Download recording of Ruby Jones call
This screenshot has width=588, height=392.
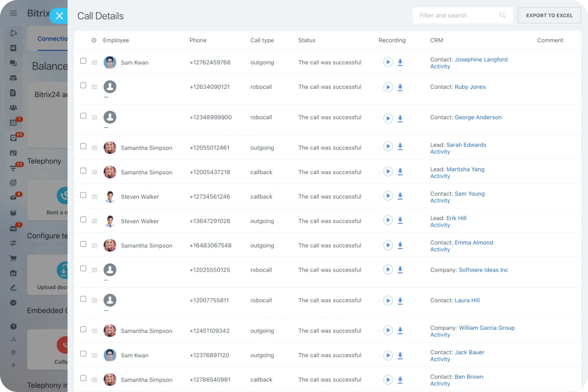[400, 87]
